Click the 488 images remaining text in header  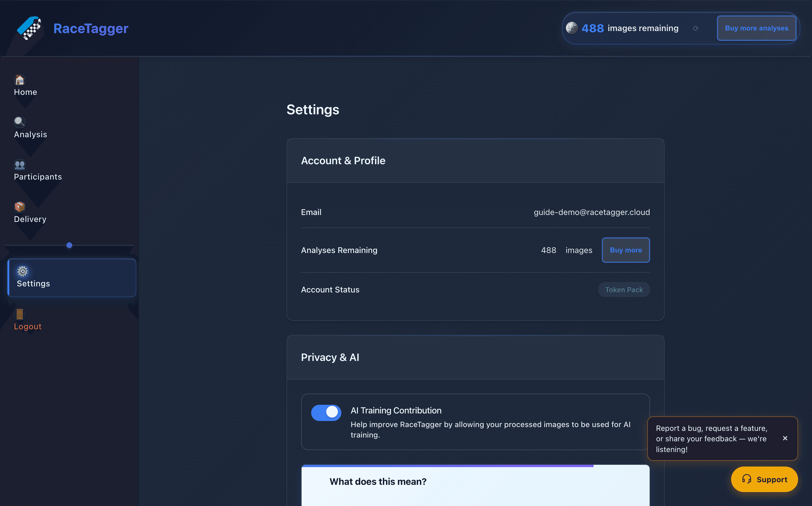[630, 28]
